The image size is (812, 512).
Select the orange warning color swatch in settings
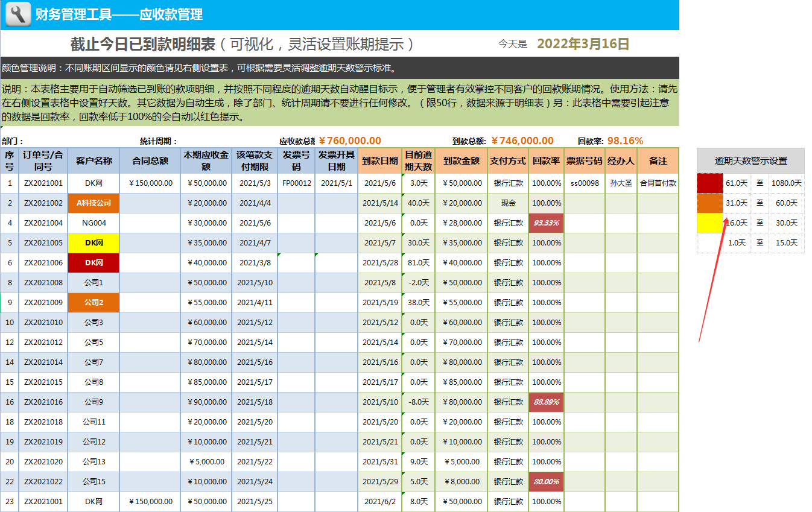[x=709, y=203]
